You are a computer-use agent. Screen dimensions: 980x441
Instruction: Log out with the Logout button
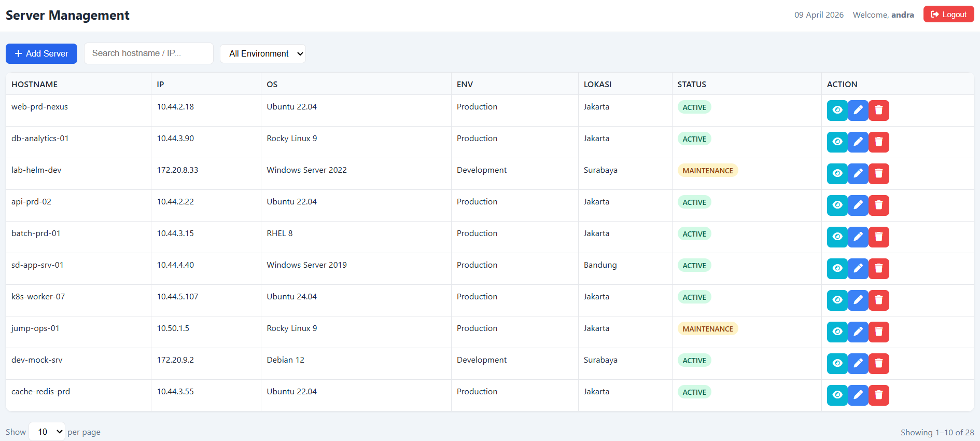[948, 15]
